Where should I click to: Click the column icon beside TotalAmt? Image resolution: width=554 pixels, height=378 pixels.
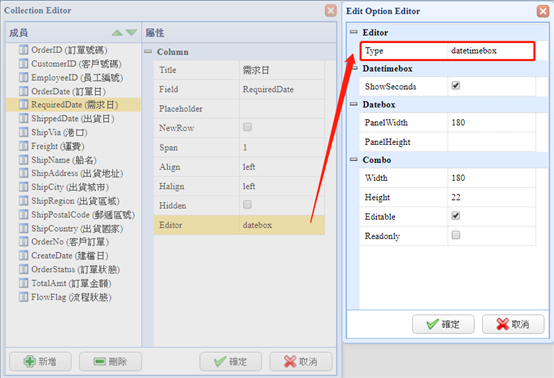23,283
